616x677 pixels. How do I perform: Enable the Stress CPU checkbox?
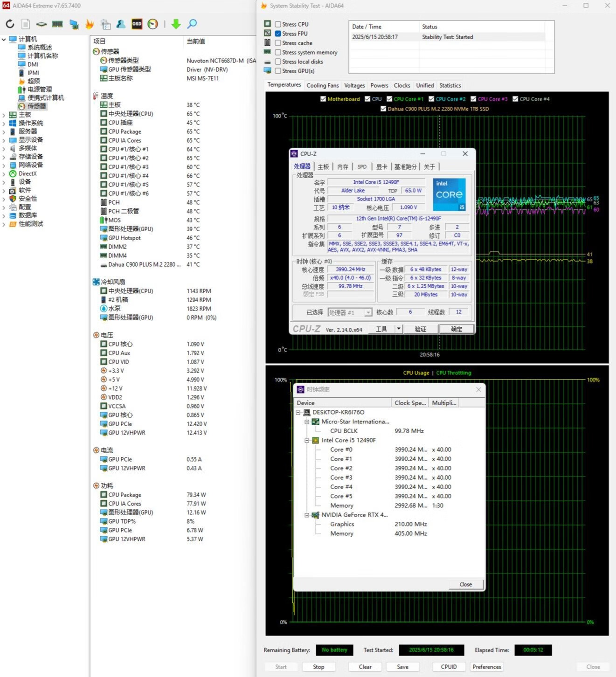tap(278, 24)
